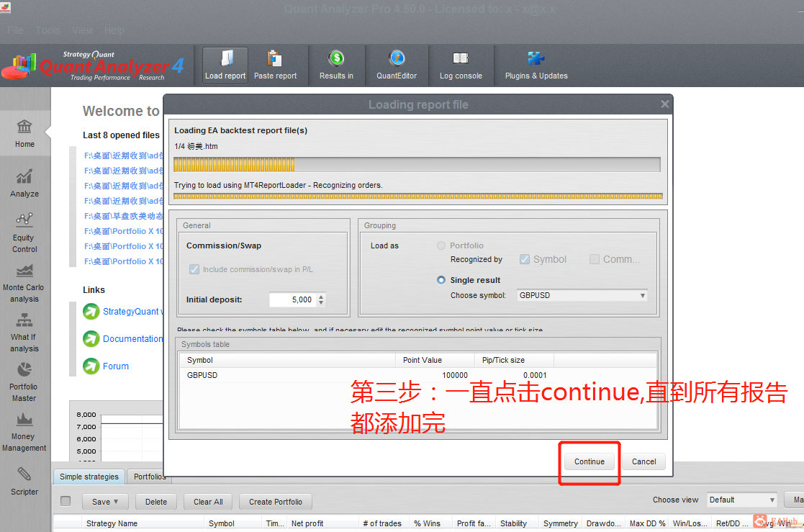Click the Pip/Tick size column header
Viewport: 804px width, 532px height.
pos(514,360)
